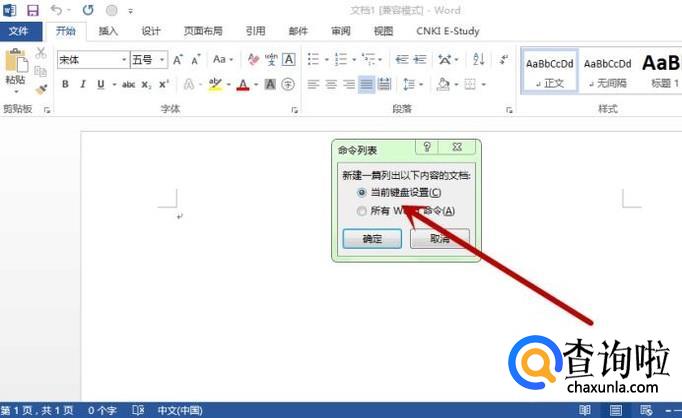Click the phonetic guide icon

coord(271,59)
